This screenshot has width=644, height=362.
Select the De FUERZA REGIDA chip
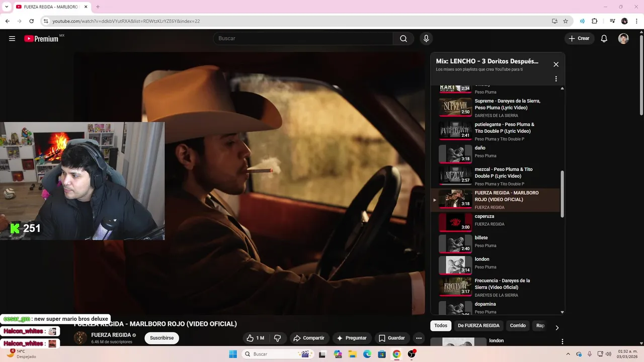[478, 326]
